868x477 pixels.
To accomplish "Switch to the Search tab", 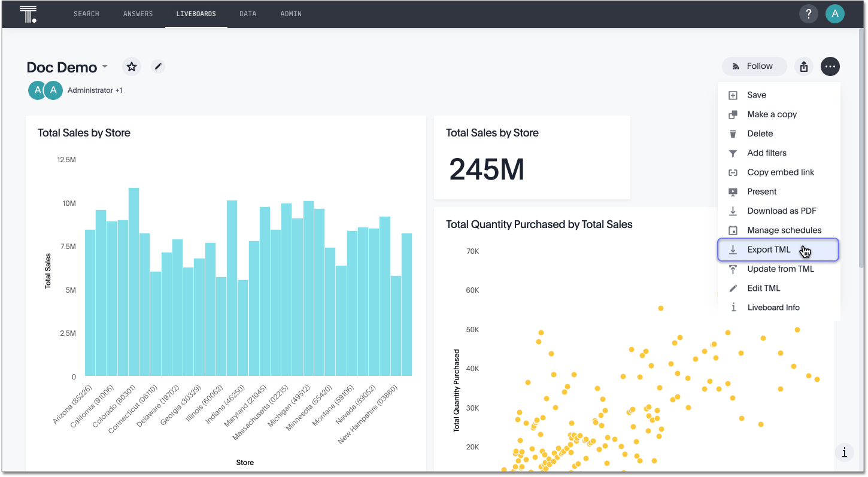I will [86, 14].
